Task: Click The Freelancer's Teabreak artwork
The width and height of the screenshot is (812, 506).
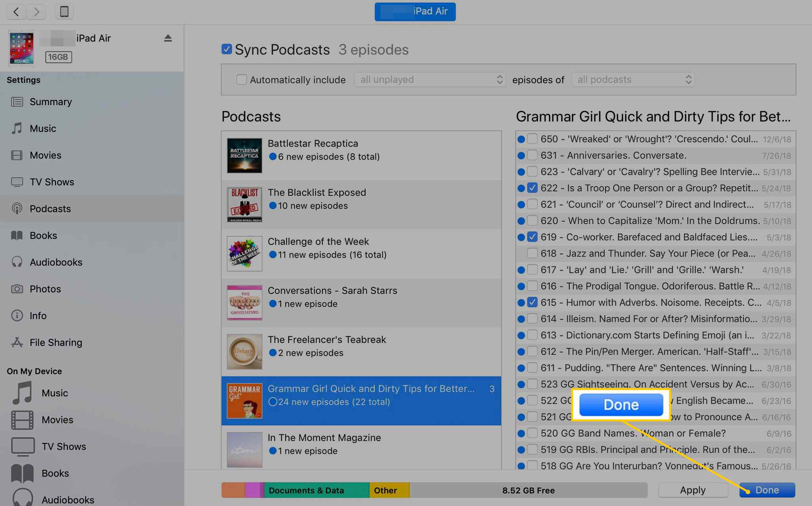Action: point(244,352)
